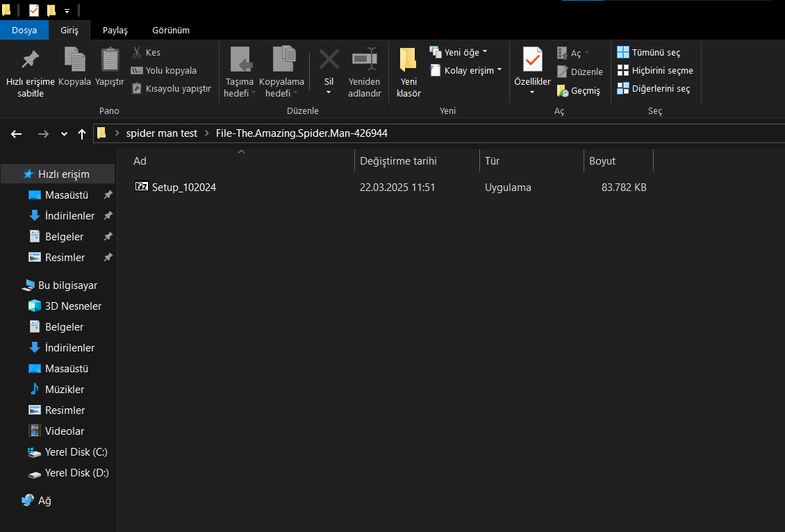785x532 pixels.
Task: Click the Kopyala copy icon
Action: pyautogui.click(x=74, y=60)
